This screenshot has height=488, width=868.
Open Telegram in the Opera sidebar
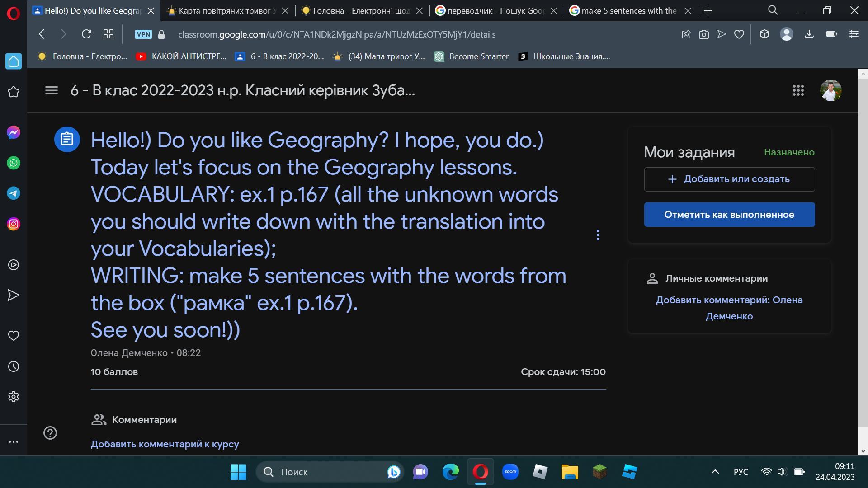[x=14, y=193]
